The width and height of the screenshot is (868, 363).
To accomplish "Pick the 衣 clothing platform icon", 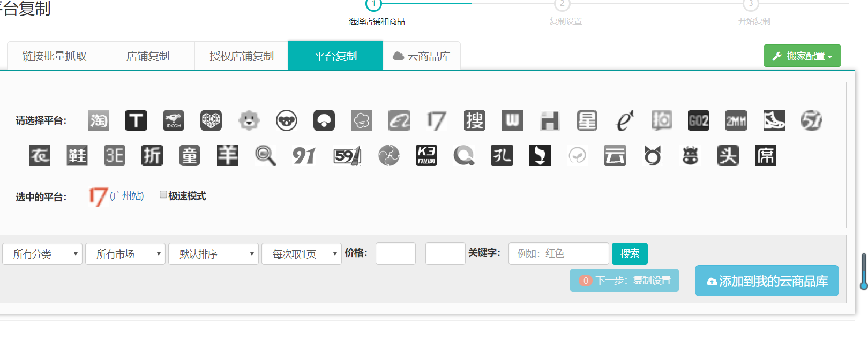I will [x=40, y=155].
